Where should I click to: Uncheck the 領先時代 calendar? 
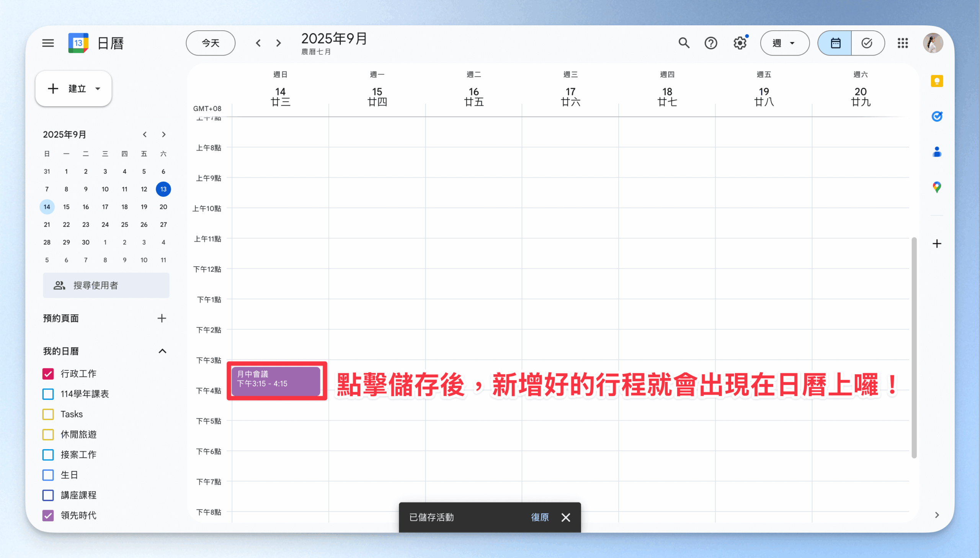48,515
